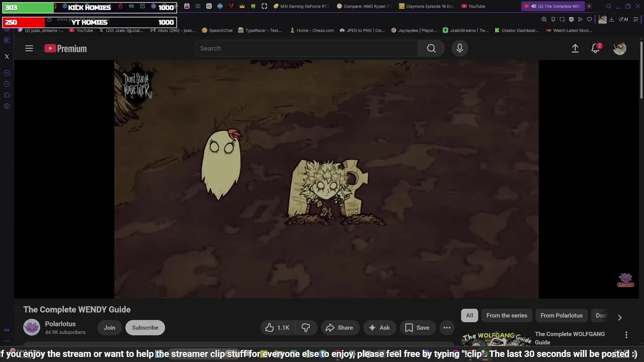
Task: Open the shield ad blocker icon
Action: pos(571,19)
